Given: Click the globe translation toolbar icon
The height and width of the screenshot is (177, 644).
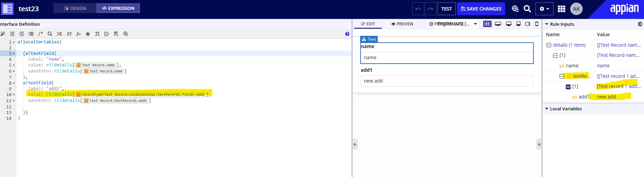Looking at the screenshot, I should coord(126,34).
